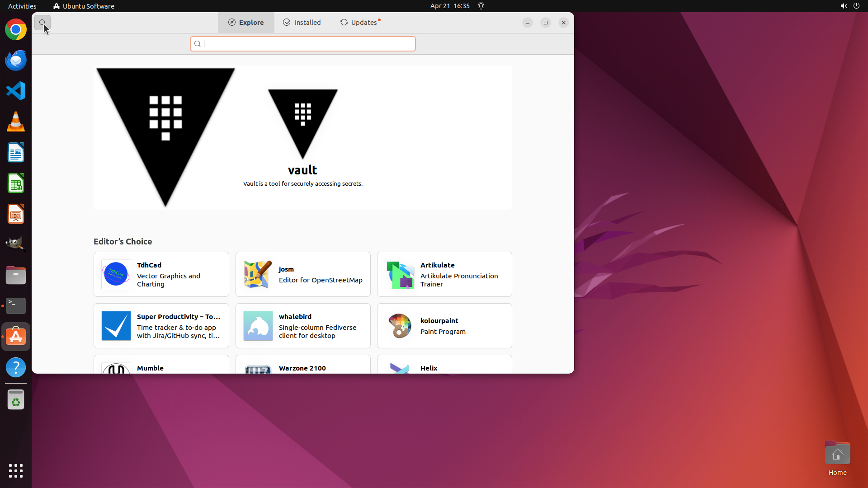Open the Warzone 2100 entry

(x=302, y=367)
